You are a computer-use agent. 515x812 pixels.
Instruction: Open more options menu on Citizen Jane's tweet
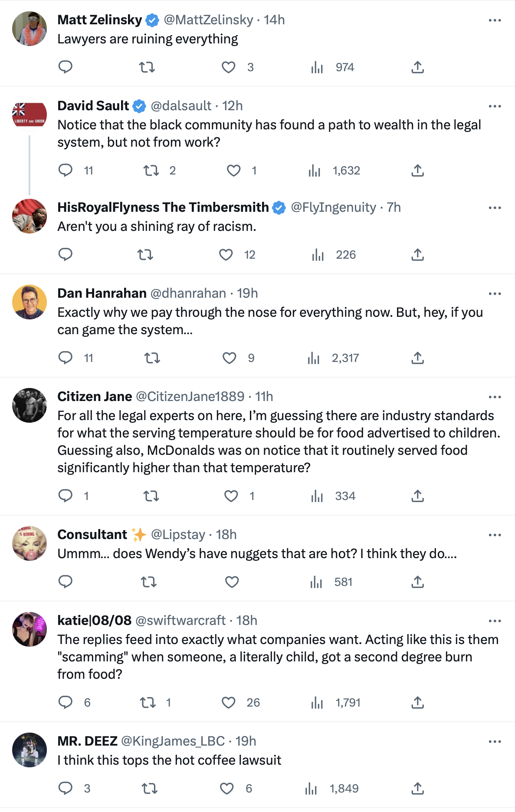pyautogui.click(x=495, y=397)
